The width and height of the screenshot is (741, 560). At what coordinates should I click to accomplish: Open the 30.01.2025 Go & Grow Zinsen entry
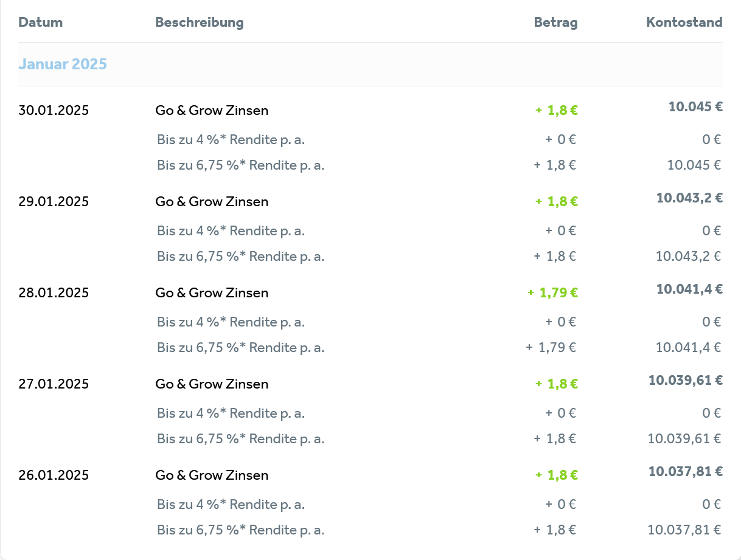(370, 110)
